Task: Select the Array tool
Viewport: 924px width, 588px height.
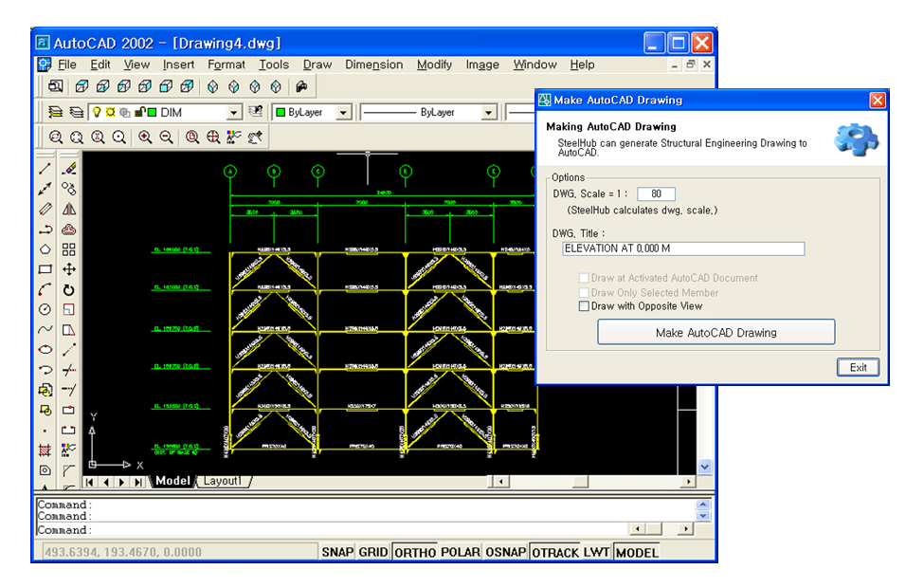Action: [x=69, y=249]
